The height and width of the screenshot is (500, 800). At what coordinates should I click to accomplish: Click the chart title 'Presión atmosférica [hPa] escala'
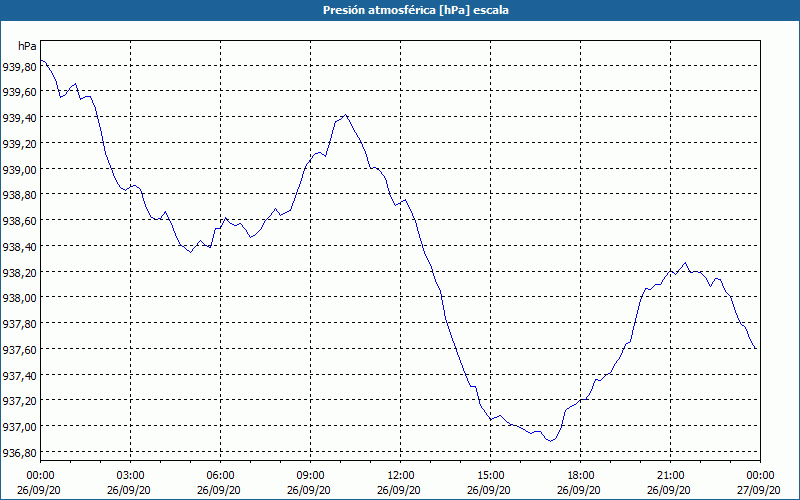(415, 10)
